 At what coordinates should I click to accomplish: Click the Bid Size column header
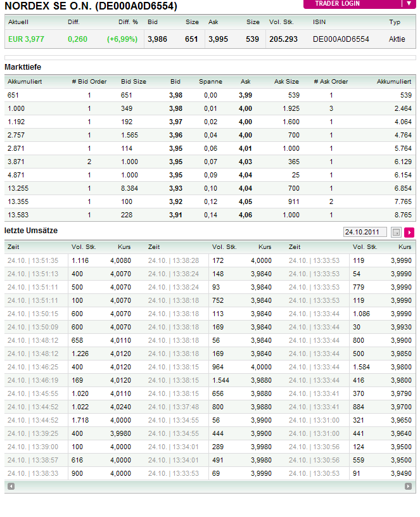134,82
